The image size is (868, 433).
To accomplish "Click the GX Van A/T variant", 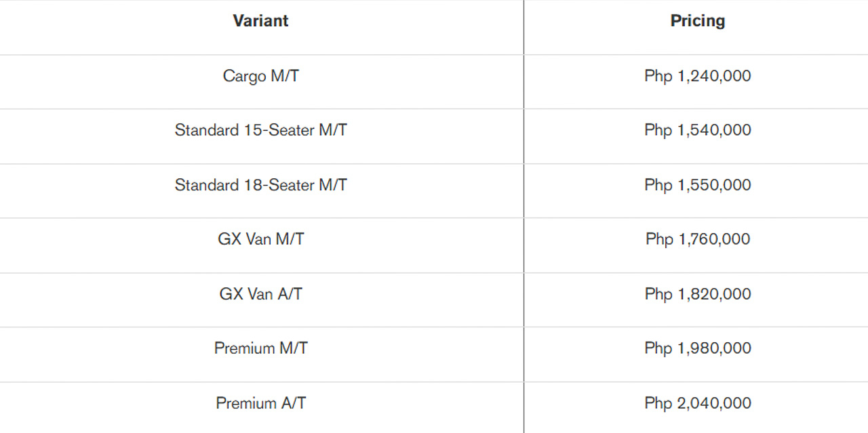I will pos(260,294).
